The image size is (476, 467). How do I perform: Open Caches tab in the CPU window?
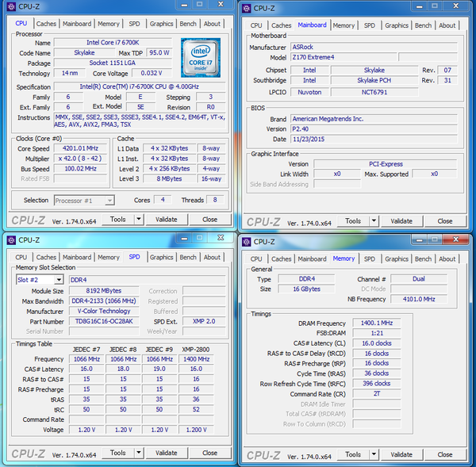[x=46, y=24]
